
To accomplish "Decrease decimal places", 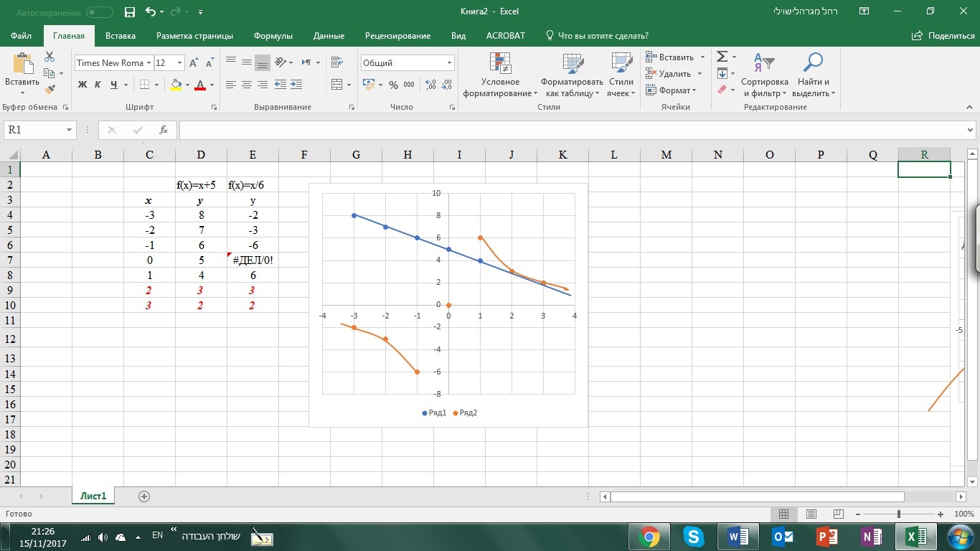I will point(447,85).
